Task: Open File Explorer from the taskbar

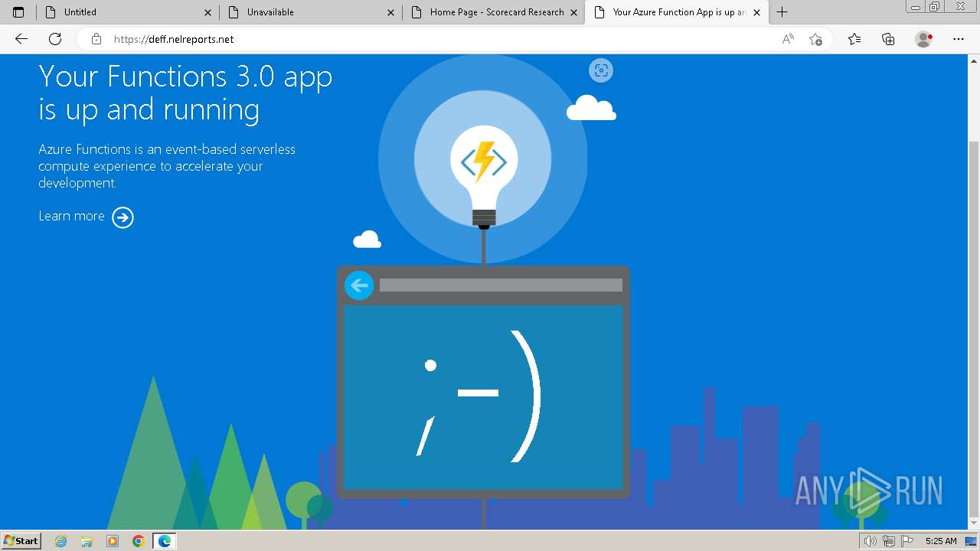Action: coord(87,541)
